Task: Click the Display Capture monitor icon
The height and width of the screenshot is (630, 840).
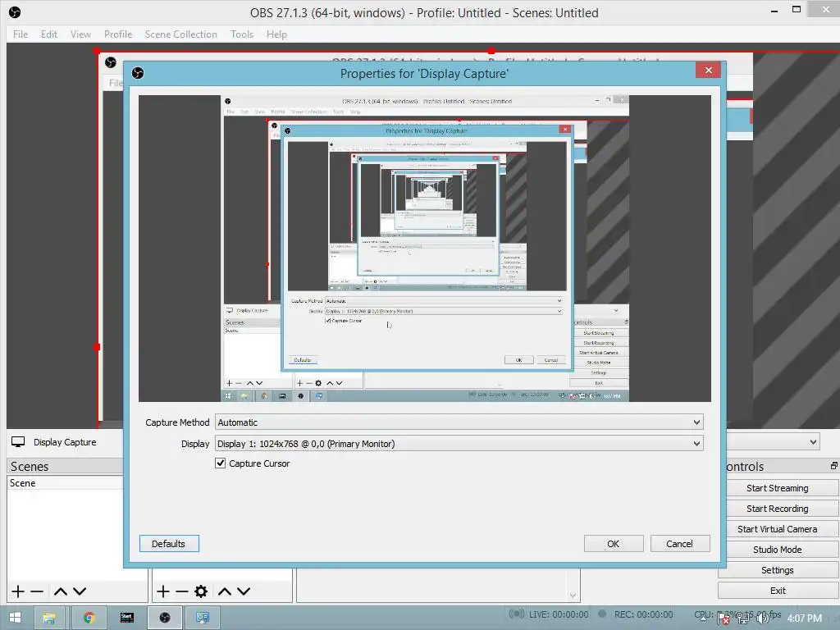Action: tap(18, 442)
